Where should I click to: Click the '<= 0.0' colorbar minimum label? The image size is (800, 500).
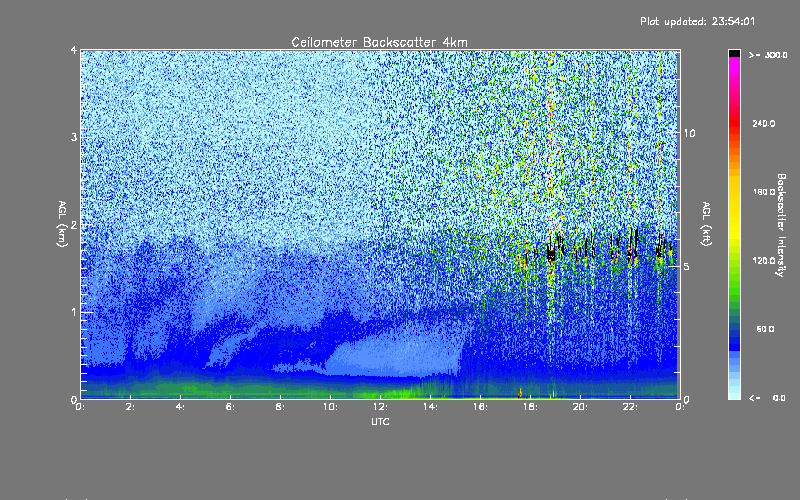point(767,398)
